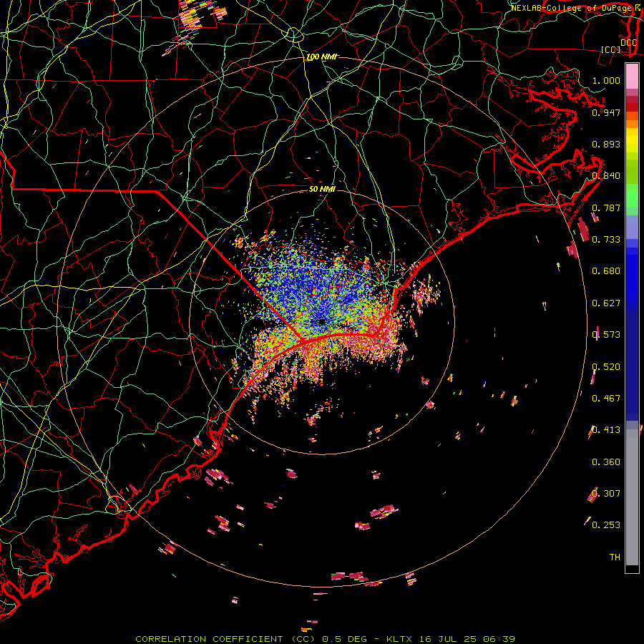Select the 0.733 scale value

pos(606,240)
